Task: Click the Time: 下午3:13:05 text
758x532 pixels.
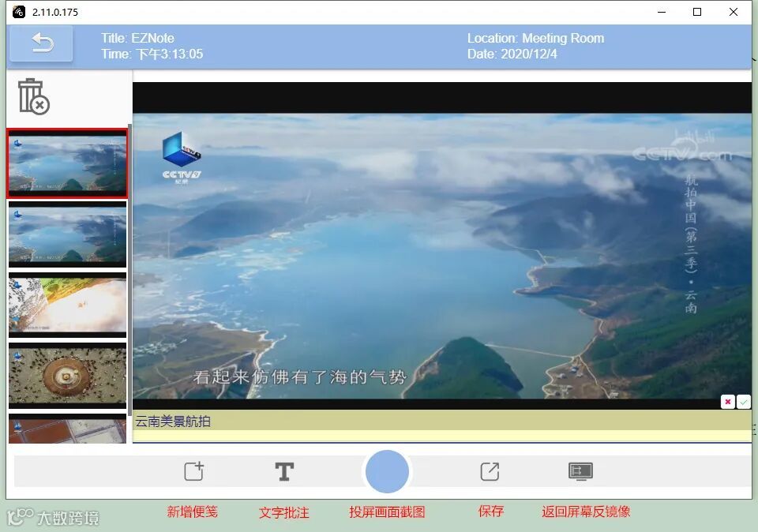Action: [x=152, y=54]
